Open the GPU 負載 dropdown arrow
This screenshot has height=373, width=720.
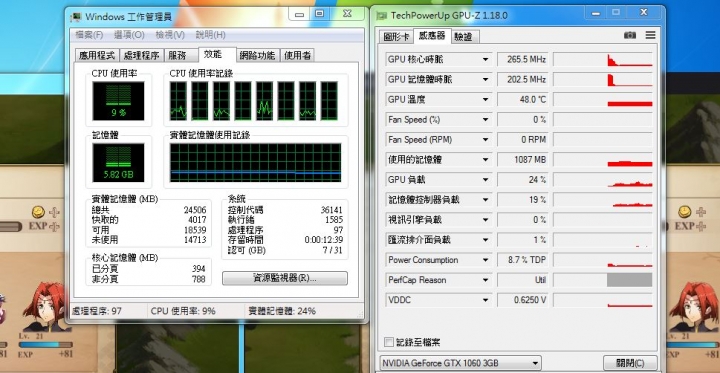[x=485, y=180]
